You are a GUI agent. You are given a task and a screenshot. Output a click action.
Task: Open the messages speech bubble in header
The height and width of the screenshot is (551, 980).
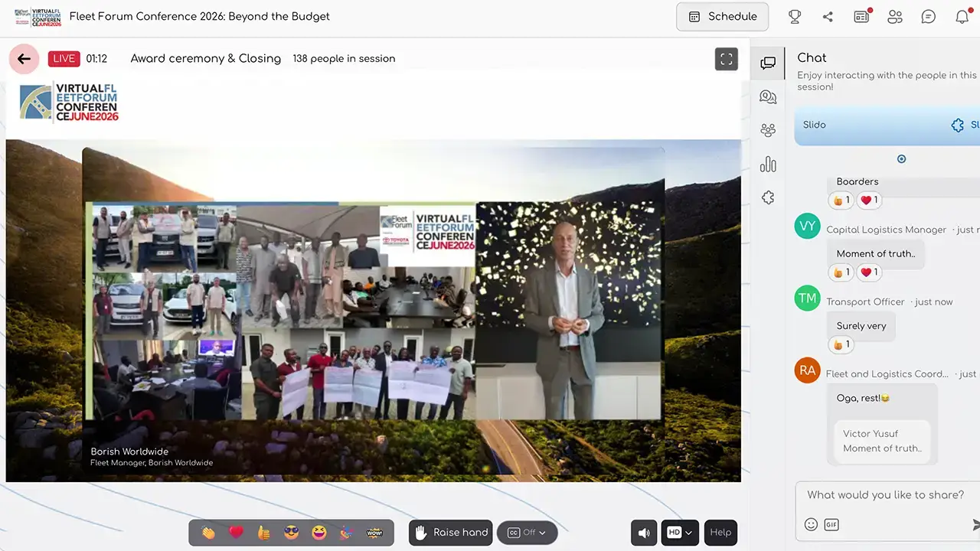929,16
